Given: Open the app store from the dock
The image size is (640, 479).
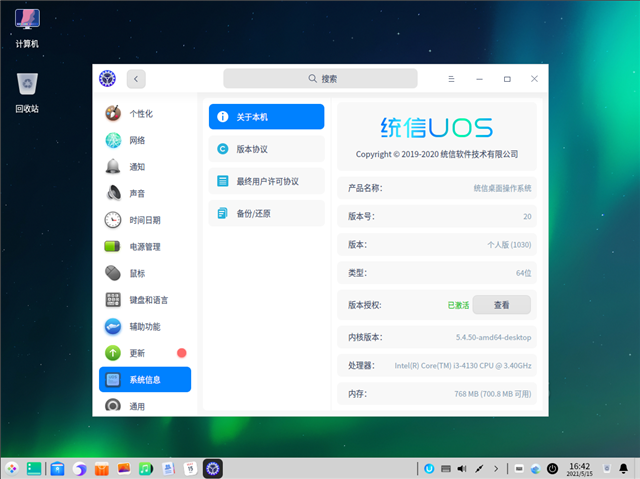Looking at the screenshot, I should (102, 469).
